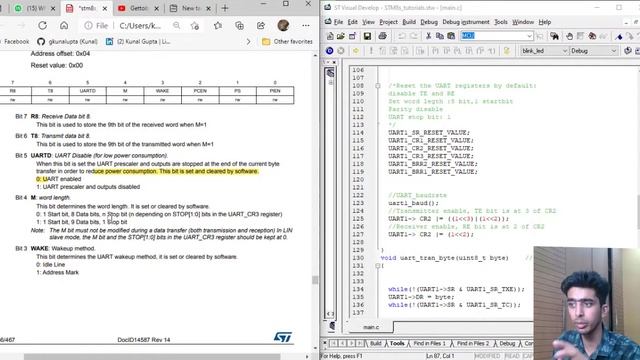Click the Open file icon in ST Visual Develop
Image resolution: width=640 pixels, height=360 pixels.
[341, 36]
